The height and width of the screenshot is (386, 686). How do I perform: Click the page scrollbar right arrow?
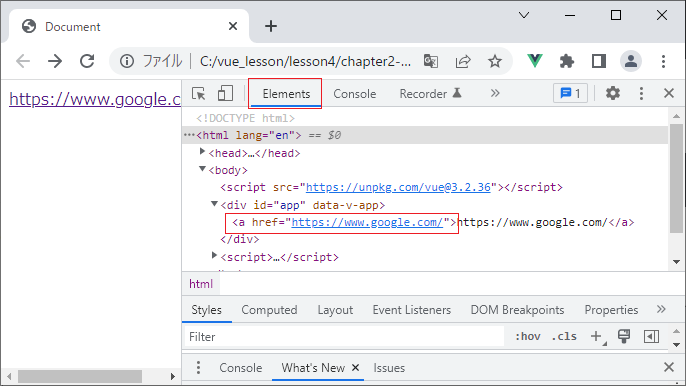click(173, 376)
